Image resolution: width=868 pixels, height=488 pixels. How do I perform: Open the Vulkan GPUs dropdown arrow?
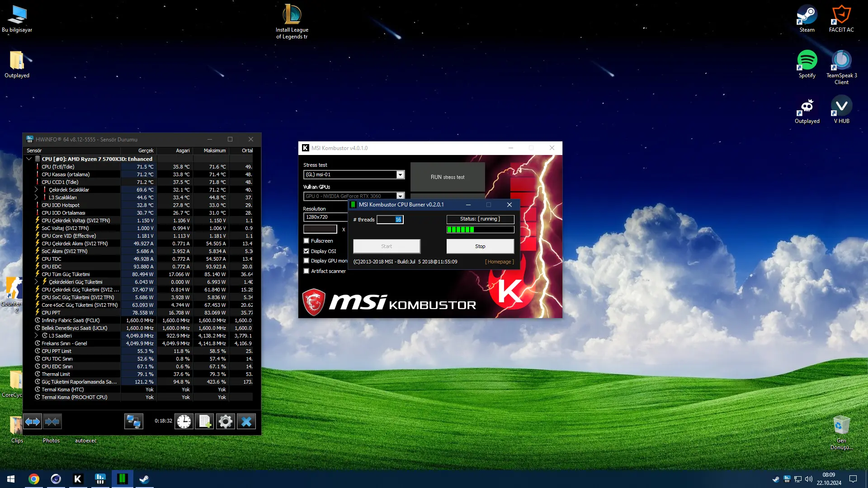pyautogui.click(x=400, y=196)
